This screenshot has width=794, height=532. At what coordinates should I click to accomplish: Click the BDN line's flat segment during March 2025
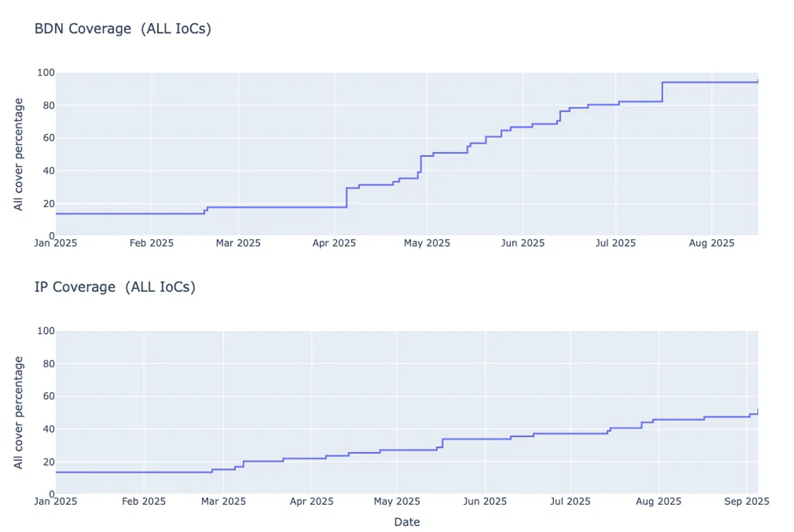pyautogui.click(x=277, y=207)
